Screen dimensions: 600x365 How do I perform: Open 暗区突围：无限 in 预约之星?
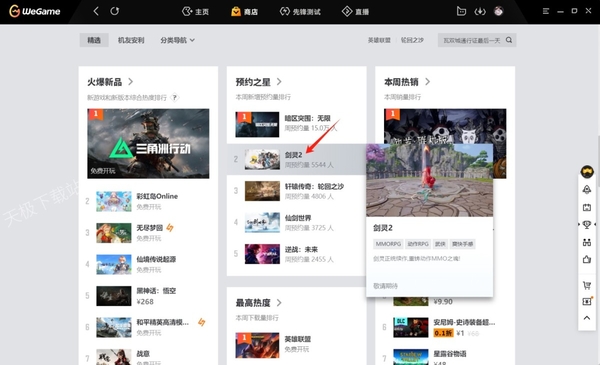(x=297, y=124)
